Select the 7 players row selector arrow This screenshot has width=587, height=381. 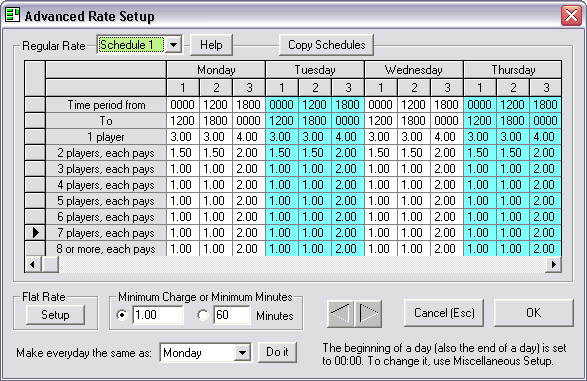(x=35, y=233)
